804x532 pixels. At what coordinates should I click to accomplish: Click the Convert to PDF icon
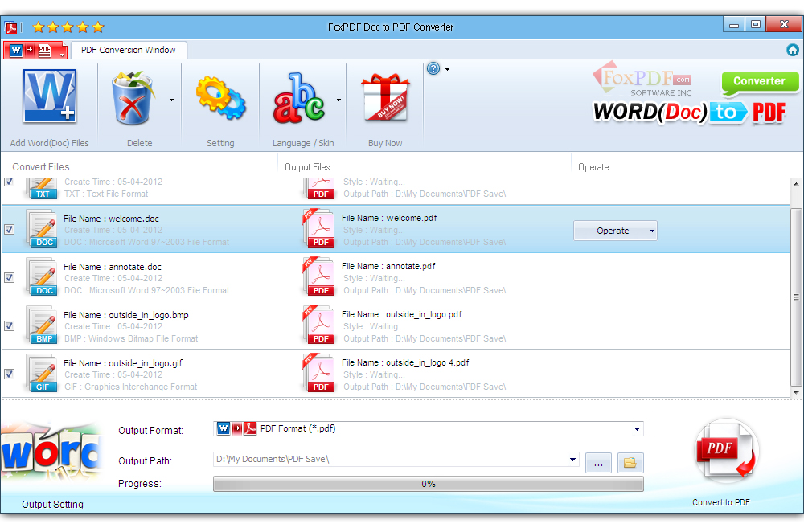coord(726,451)
